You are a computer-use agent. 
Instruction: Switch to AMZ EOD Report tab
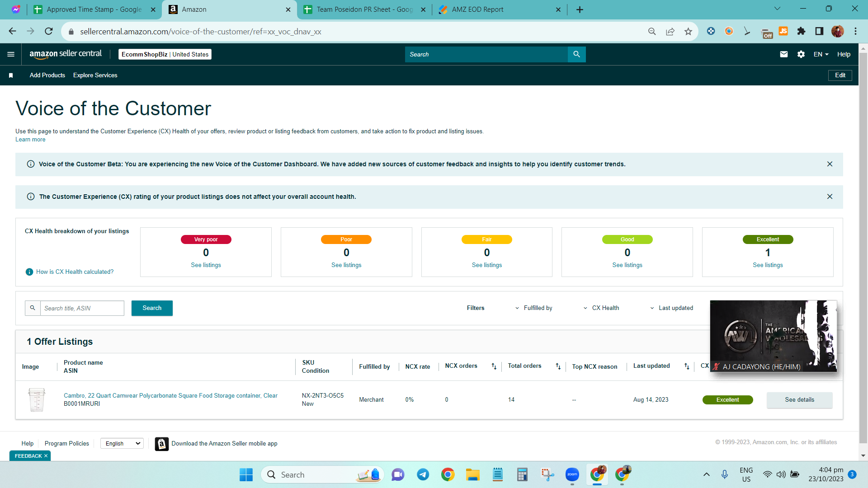pyautogui.click(x=500, y=9)
